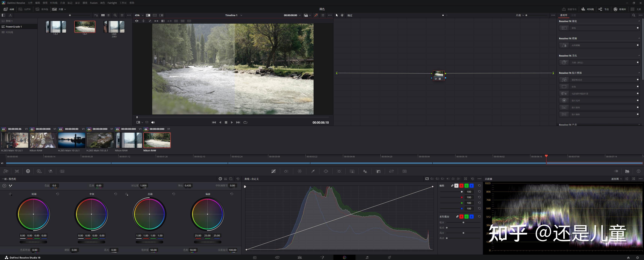Open the timecode 00:00:00:00 dropdown
Image resolution: width=644 pixels, height=260 pixels.
click(x=292, y=15)
